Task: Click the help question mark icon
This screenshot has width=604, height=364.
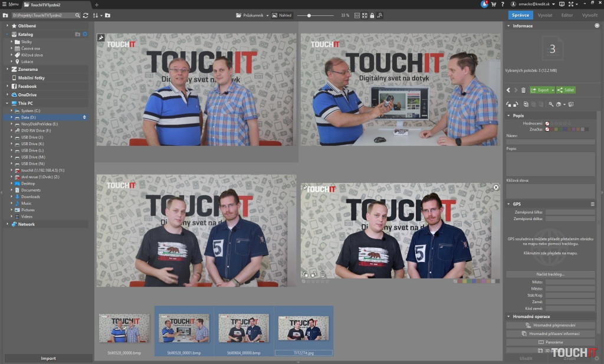Action: coord(502,4)
